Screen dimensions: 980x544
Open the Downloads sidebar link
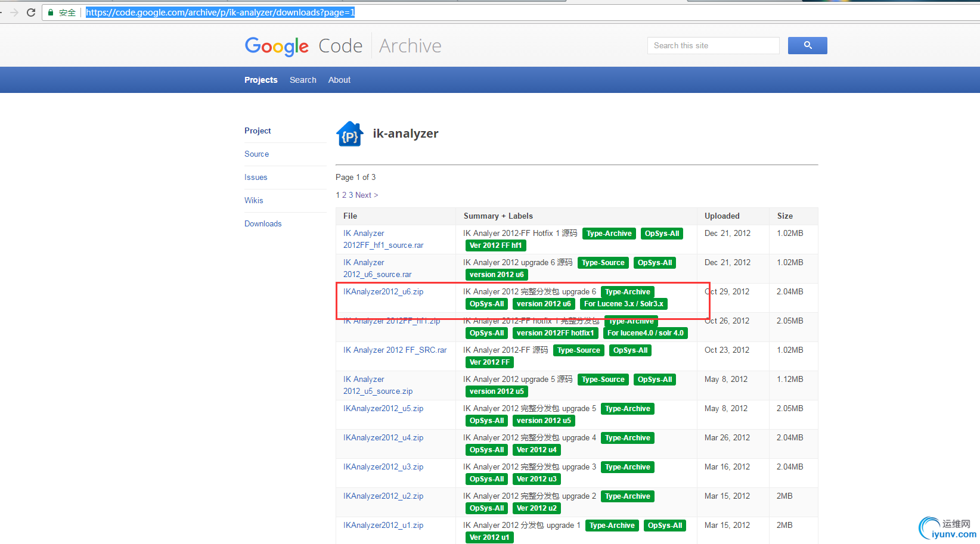[x=263, y=223]
